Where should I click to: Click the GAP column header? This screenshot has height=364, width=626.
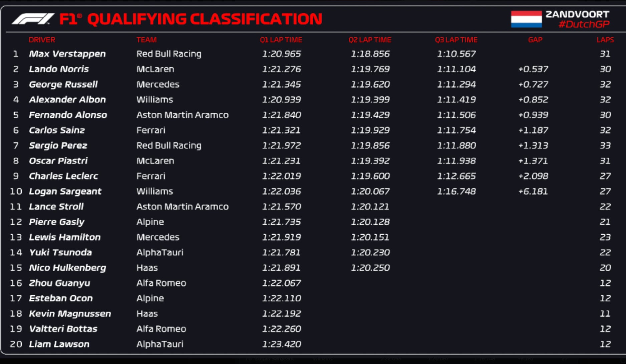[535, 40]
